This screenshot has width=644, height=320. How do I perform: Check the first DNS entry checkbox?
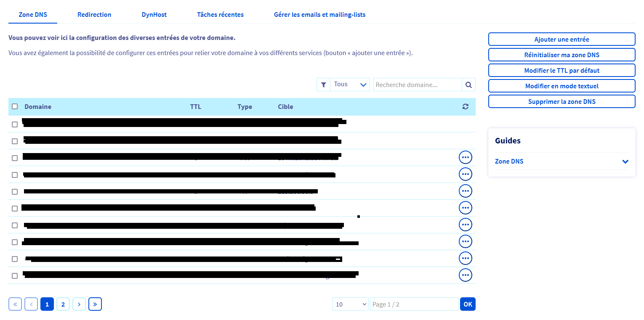15,124
